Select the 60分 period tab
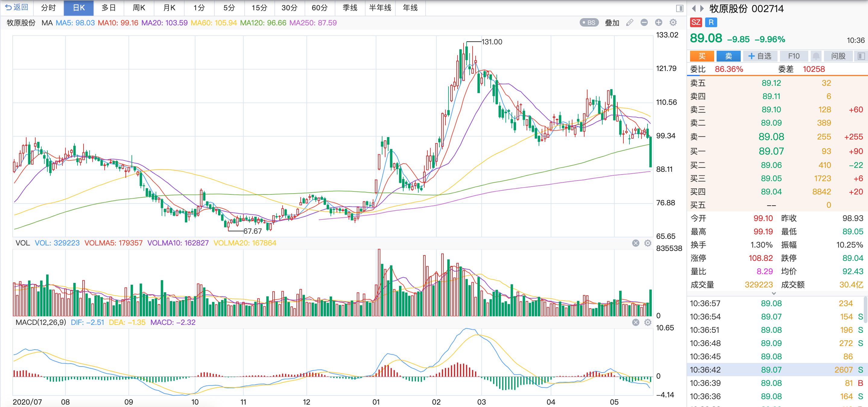Screen dimensions: 868x407 pyautogui.click(x=319, y=8)
